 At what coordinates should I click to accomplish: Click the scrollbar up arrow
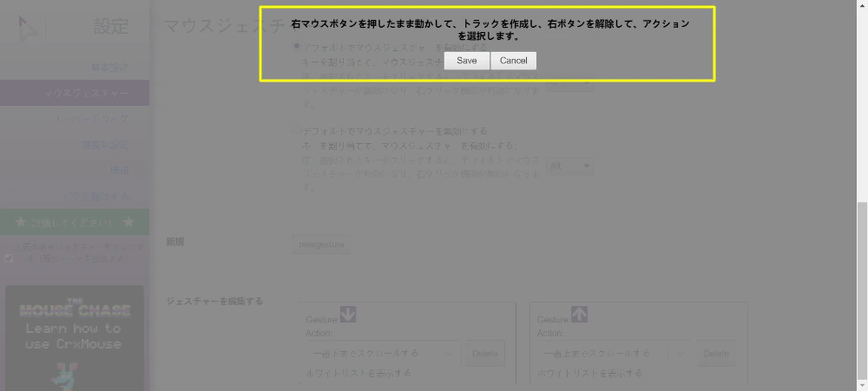[863, 5]
